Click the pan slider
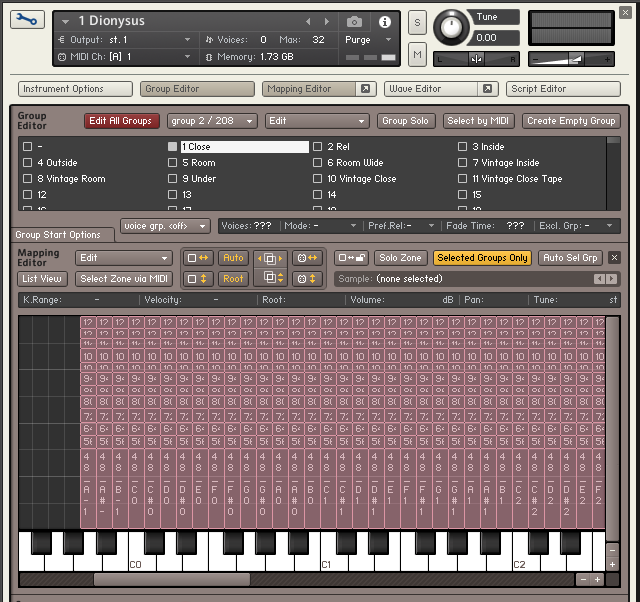The image size is (640, 602). click(x=476, y=59)
